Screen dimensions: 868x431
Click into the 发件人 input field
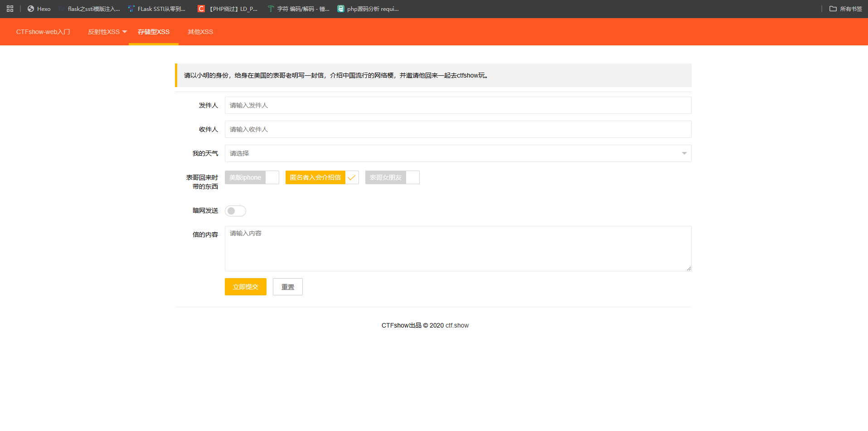coord(458,105)
